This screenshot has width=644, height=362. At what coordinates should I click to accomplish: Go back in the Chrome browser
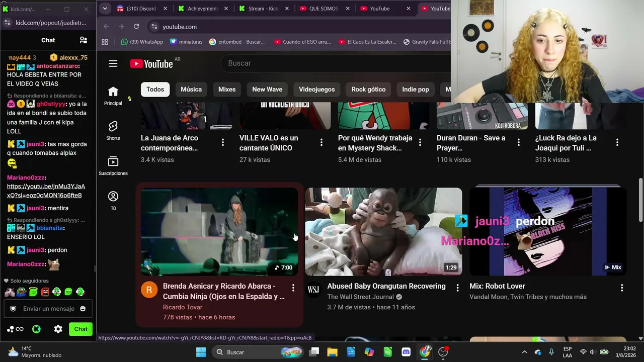(x=106, y=27)
